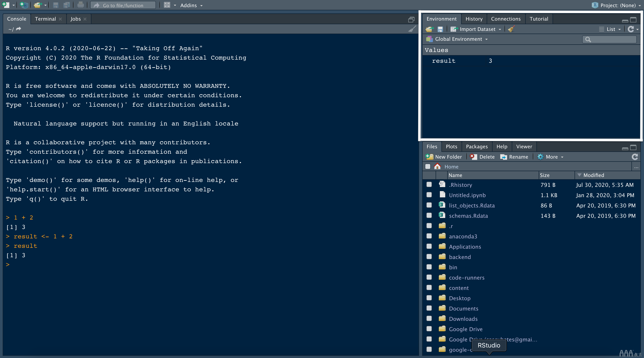
Task: Click the New File icon in toolbar
Action: [6, 5]
